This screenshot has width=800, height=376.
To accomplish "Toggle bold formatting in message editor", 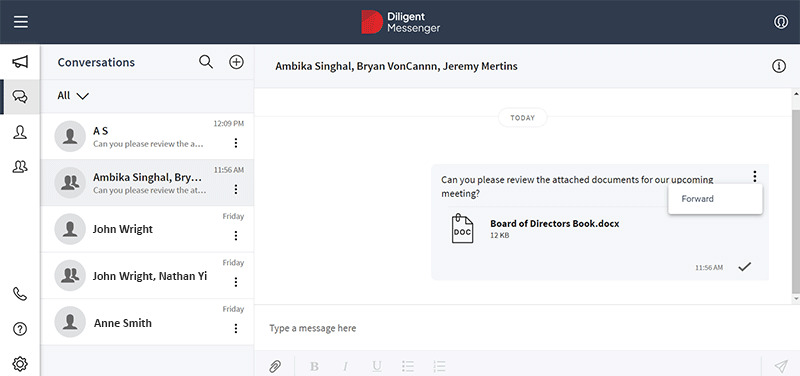I will coord(314,366).
